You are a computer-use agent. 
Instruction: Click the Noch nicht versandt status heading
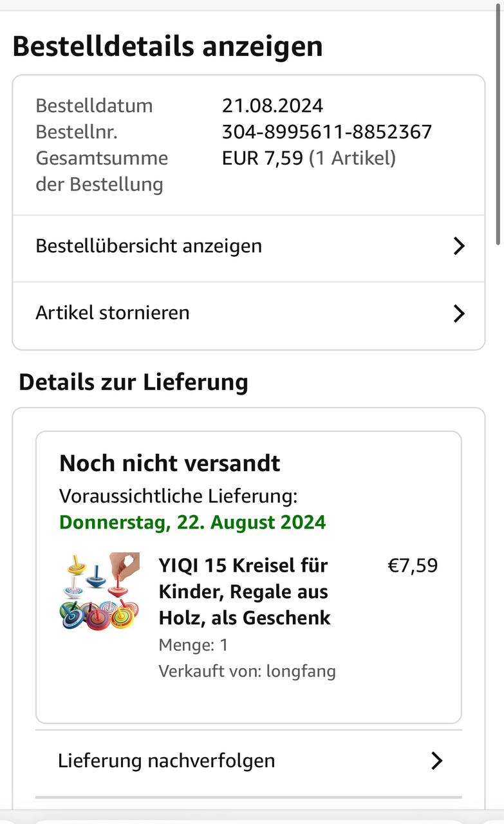pyautogui.click(x=170, y=464)
